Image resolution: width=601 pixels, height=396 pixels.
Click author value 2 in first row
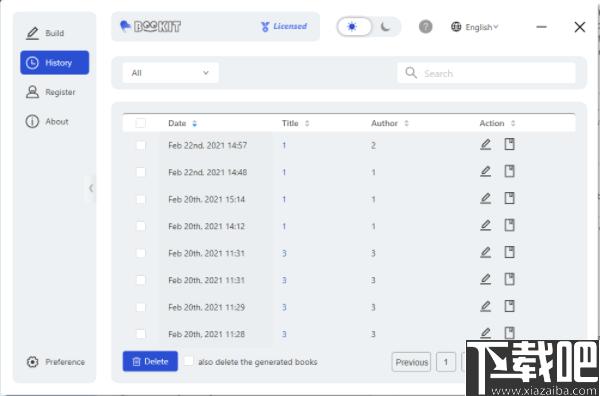coord(373,145)
